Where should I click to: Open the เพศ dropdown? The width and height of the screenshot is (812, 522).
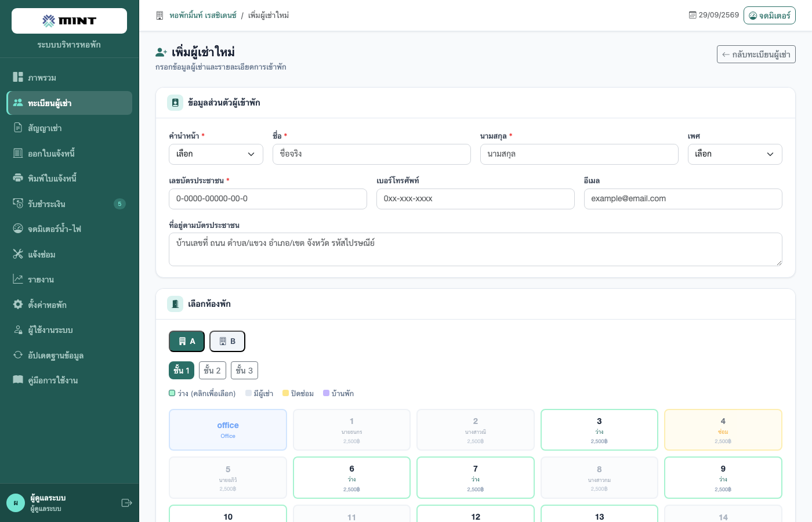pos(735,154)
